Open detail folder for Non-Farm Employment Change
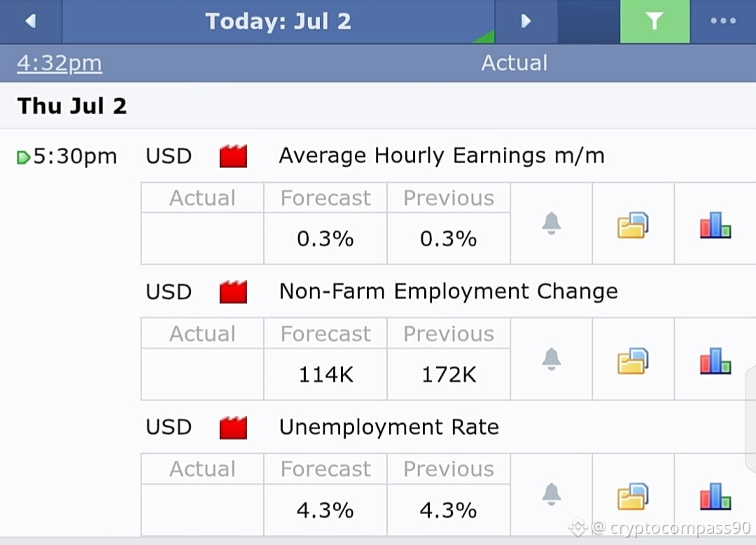 (633, 360)
